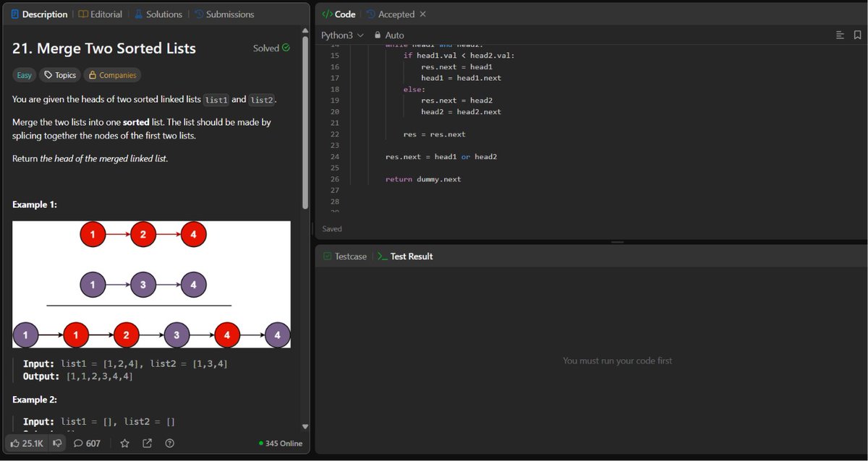The image size is (868, 461).
Task: Like the problem with thumbs up
Action: pyautogui.click(x=26, y=443)
